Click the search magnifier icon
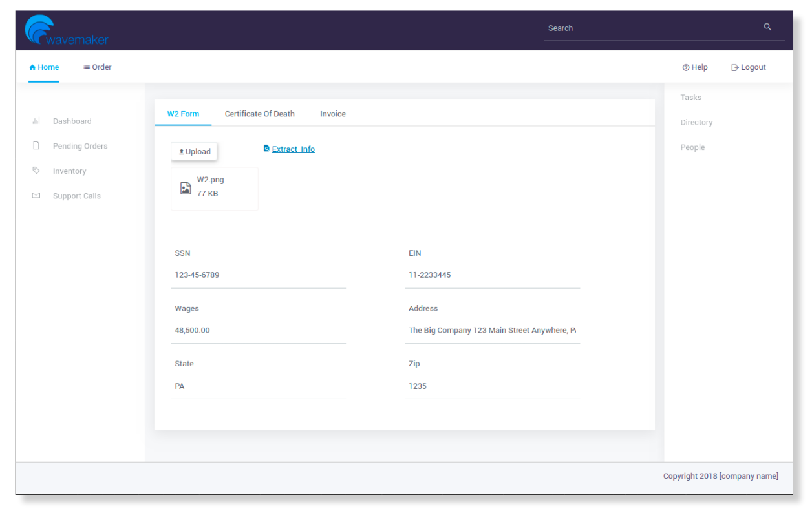812x511 pixels. (x=767, y=27)
